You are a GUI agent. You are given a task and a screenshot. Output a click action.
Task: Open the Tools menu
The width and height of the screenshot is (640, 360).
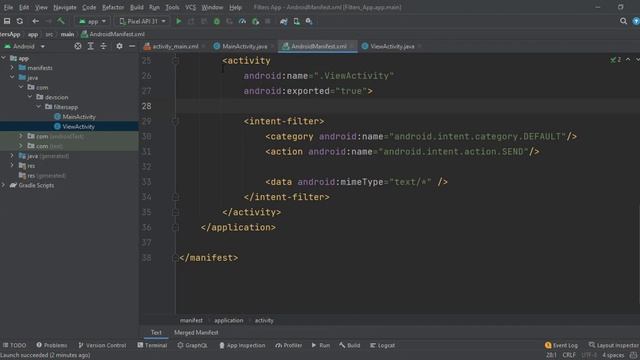tap(172, 7)
